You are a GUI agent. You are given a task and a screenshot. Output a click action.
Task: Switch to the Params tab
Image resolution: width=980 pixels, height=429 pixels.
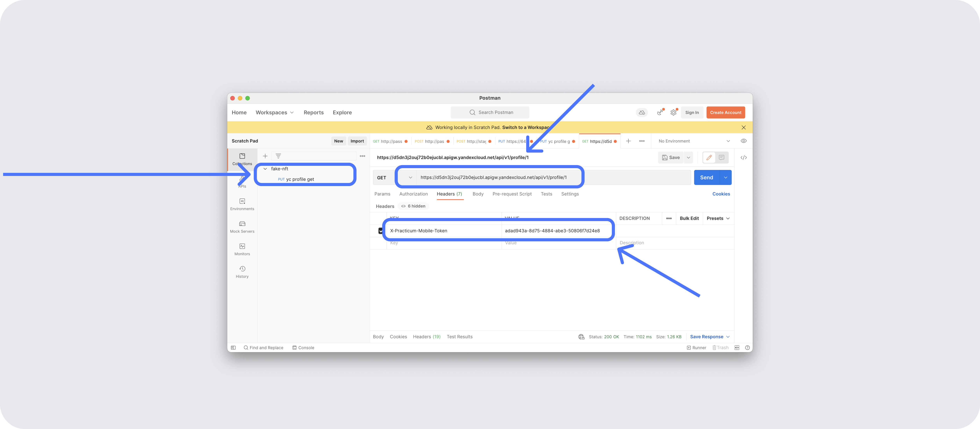tap(382, 194)
